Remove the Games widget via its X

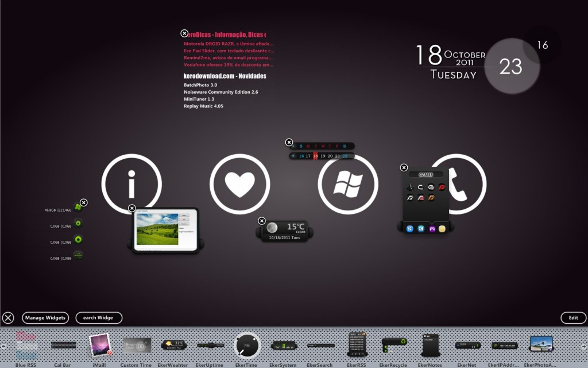404,167
